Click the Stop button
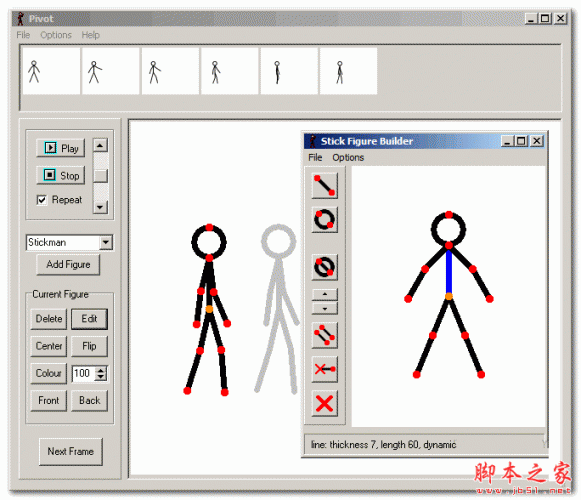The width and height of the screenshot is (581, 500). pos(61,175)
